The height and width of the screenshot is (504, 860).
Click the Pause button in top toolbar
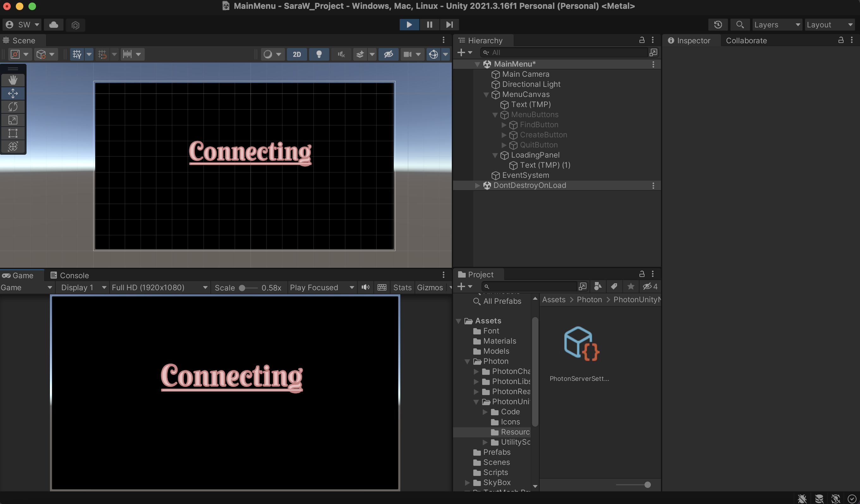tap(429, 25)
